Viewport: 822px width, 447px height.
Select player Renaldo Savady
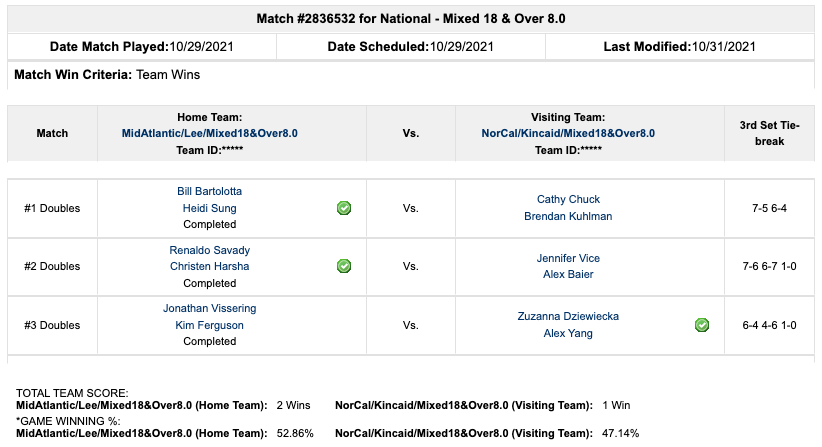(210, 250)
